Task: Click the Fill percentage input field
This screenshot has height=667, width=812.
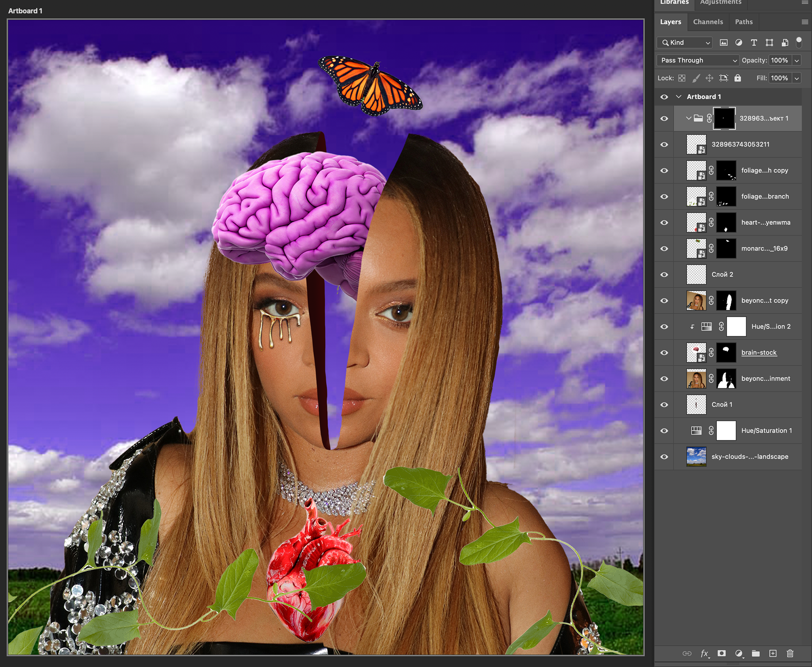Action: point(779,78)
